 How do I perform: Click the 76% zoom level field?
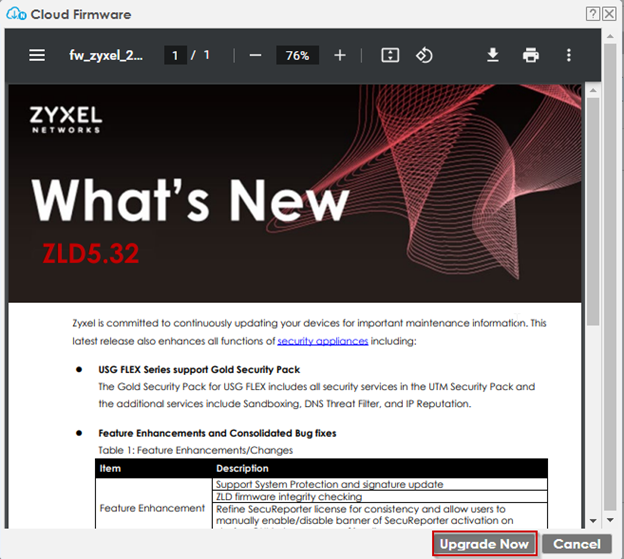(297, 56)
